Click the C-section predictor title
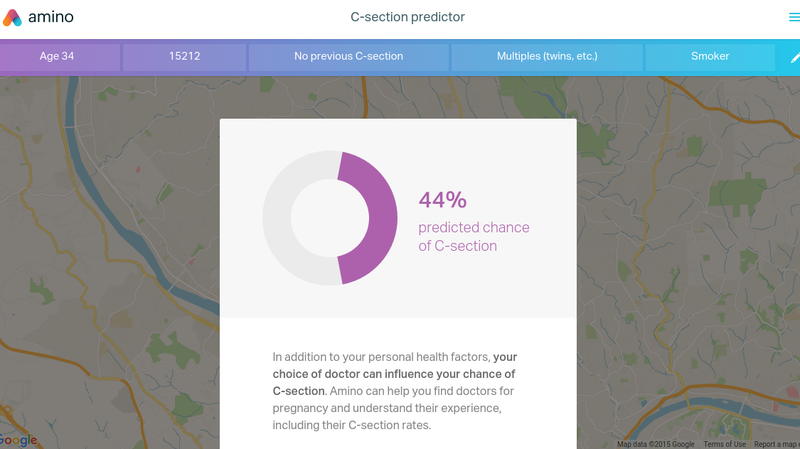This screenshot has height=449, width=800. click(x=407, y=17)
